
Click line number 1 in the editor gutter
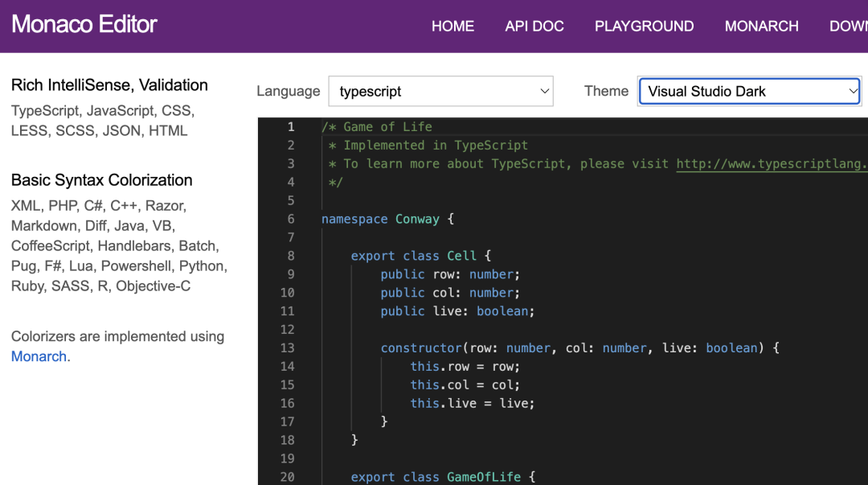pos(290,127)
